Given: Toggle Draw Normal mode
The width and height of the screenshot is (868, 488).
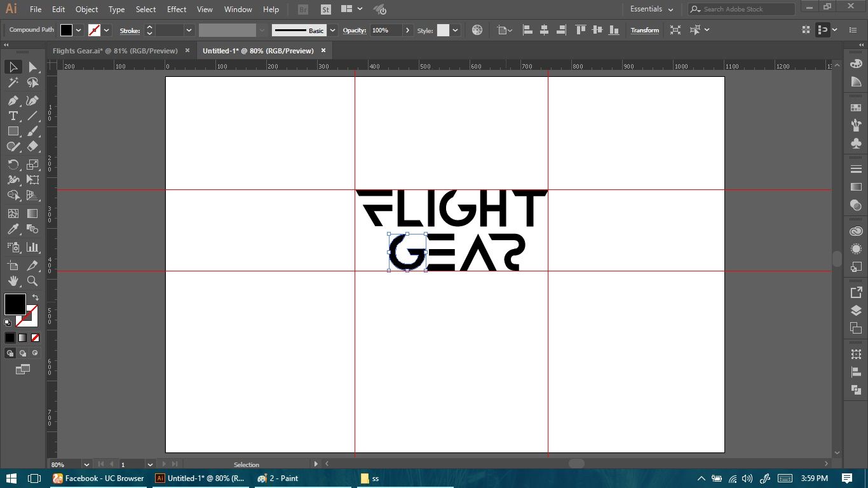Looking at the screenshot, I should pyautogui.click(x=10, y=353).
